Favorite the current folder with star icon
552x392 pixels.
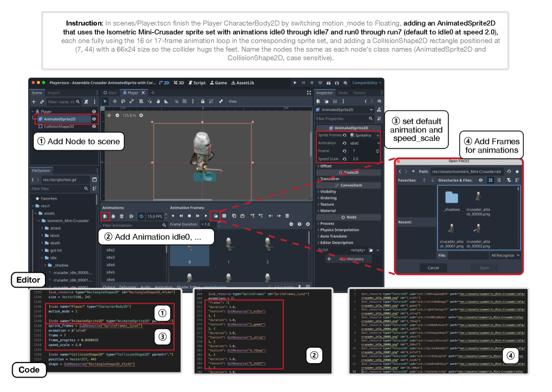tap(517, 171)
